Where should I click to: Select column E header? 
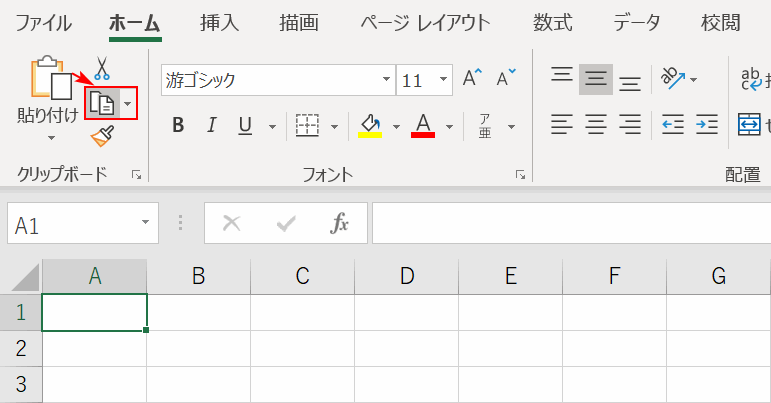510,276
